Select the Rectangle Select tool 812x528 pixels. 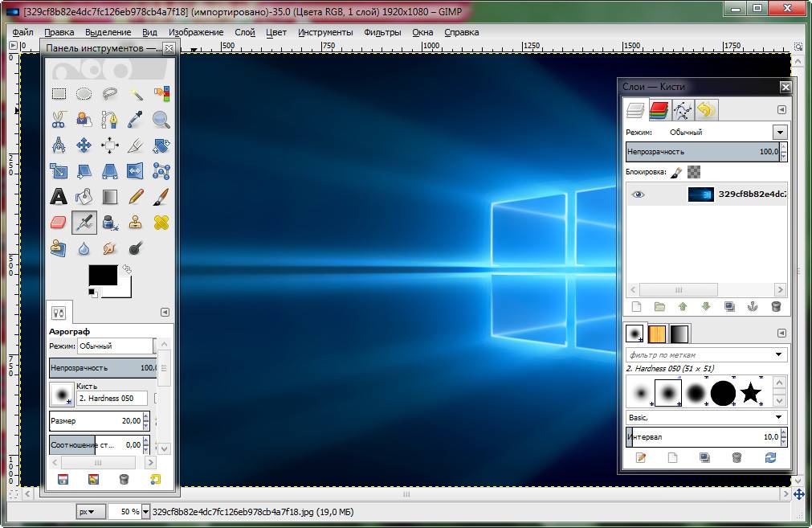click(x=59, y=94)
